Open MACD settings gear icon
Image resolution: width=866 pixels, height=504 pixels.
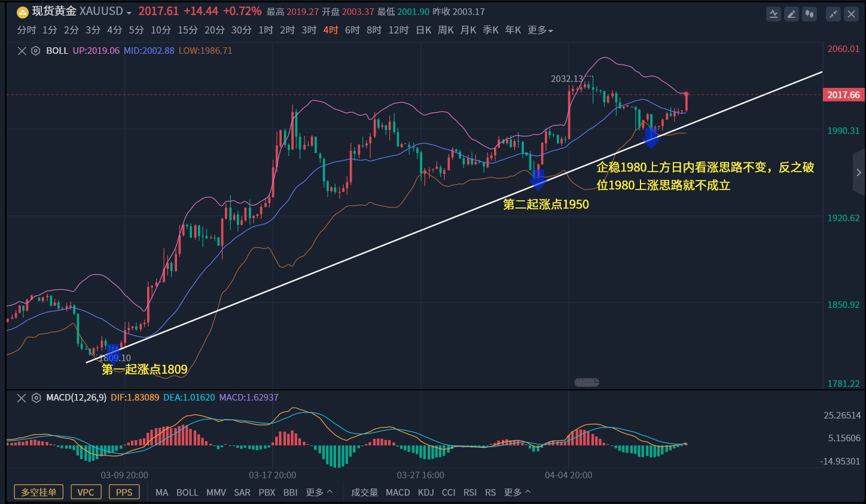click(36, 398)
